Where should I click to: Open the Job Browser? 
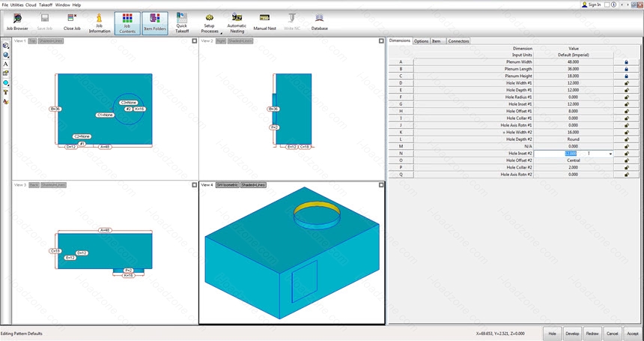[x=17, y=22]
